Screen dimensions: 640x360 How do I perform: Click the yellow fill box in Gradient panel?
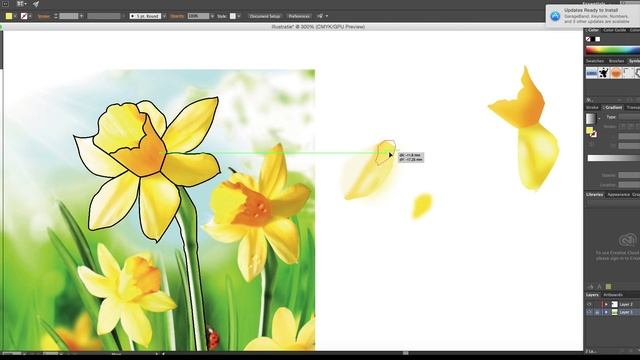point(589,130)
